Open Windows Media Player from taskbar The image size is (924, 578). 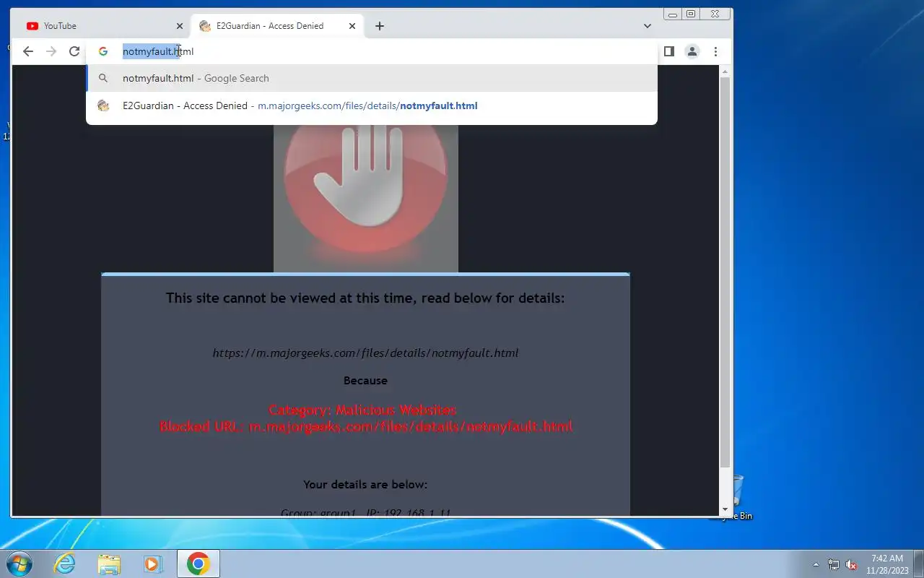pos(152,564)
